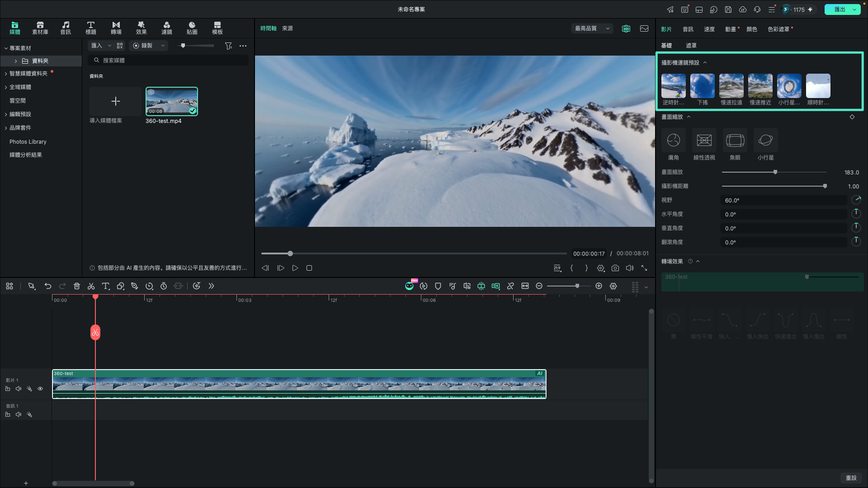Screen dimensions: 868x488
Task: Take a snapshot with the camera icon
Action: (x=615, y=268)
